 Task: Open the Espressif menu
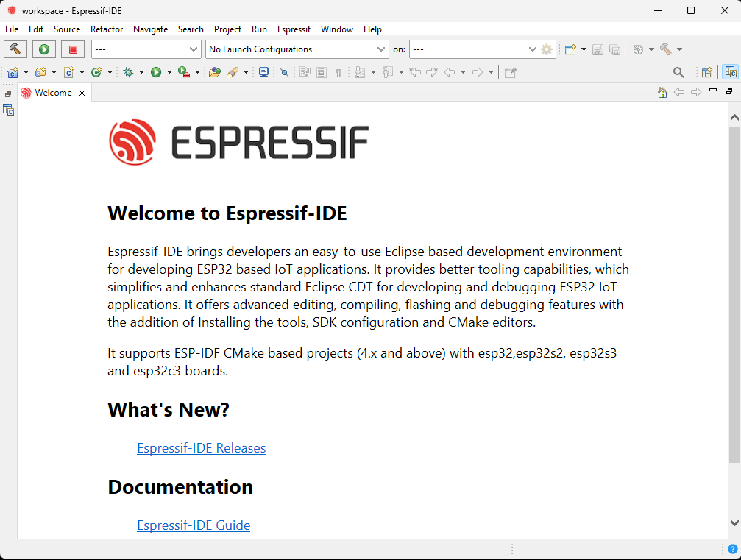[294, 29]
